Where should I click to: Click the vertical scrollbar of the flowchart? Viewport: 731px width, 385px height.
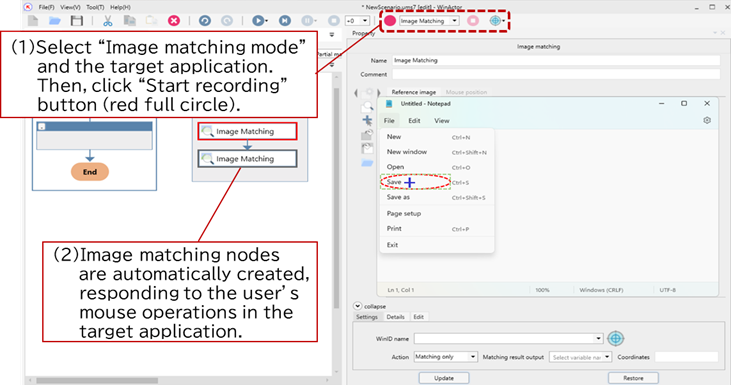pyautogui.click(x=337, y=198)
